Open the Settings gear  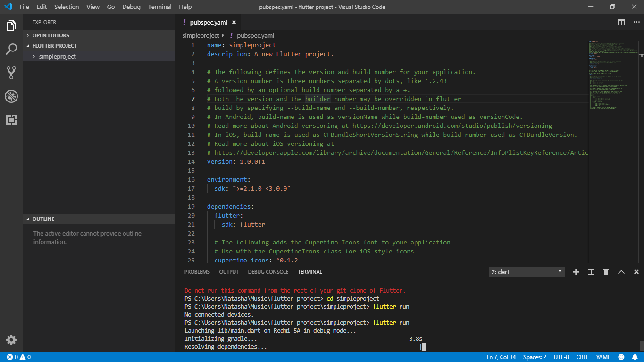click(x=11, y=339)
